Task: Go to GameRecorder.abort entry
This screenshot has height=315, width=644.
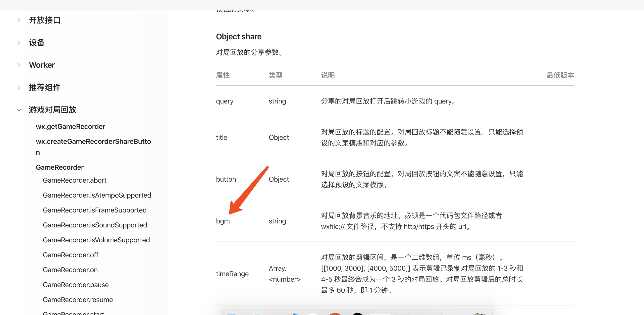Action: tap(74, 180)
